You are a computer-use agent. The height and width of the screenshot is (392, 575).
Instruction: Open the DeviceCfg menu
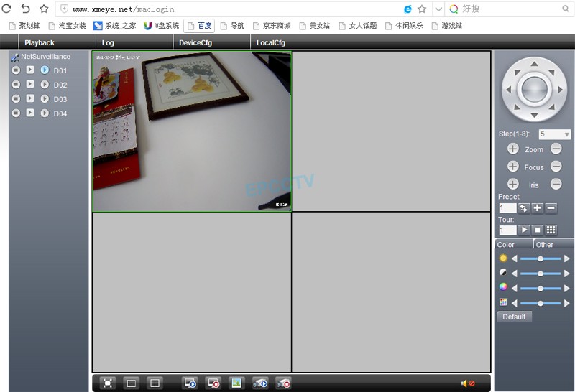pyautogui.click(x=195, y=43)
